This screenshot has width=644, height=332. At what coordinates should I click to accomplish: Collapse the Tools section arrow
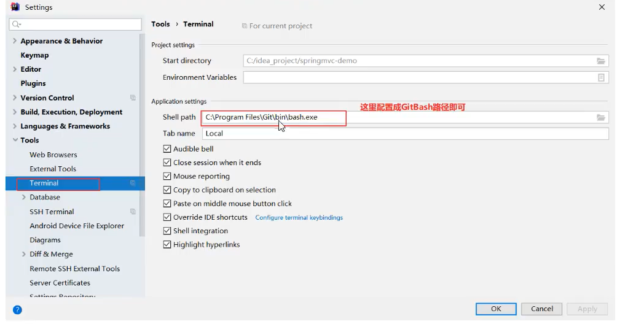[15, 140]
